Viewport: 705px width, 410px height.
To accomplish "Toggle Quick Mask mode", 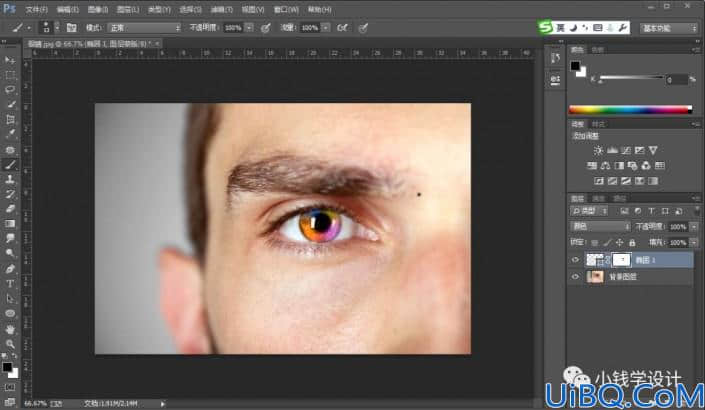I will coord(10,388).
